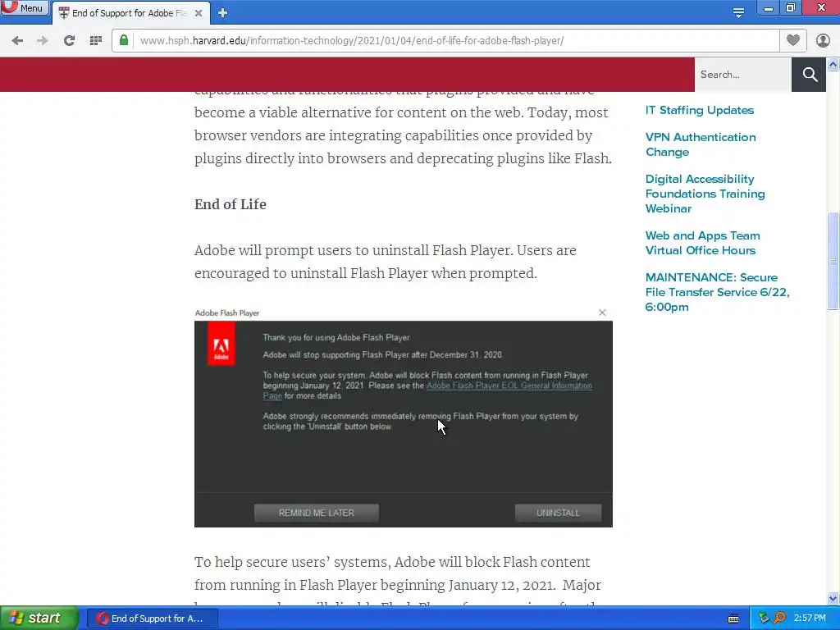Go forward to the next page
This screenshot has width=840, height=630.
[x=43, y=41]
